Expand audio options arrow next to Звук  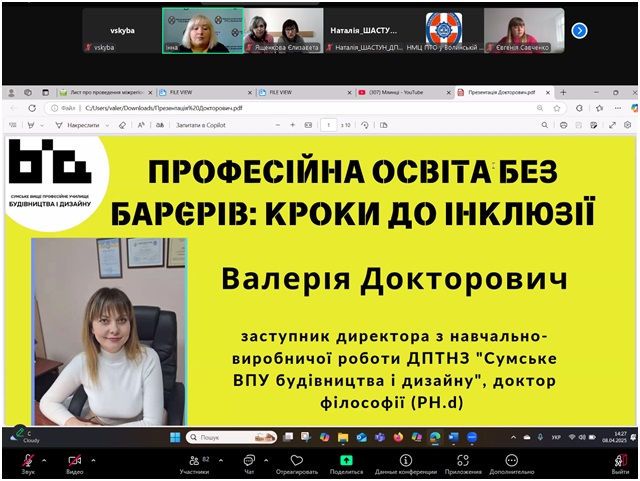44,460
